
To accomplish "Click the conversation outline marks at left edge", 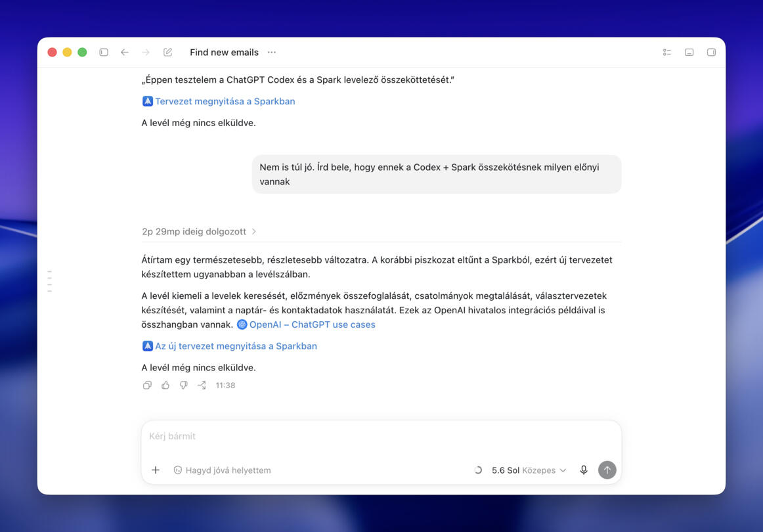I will [x=50, y=281].
